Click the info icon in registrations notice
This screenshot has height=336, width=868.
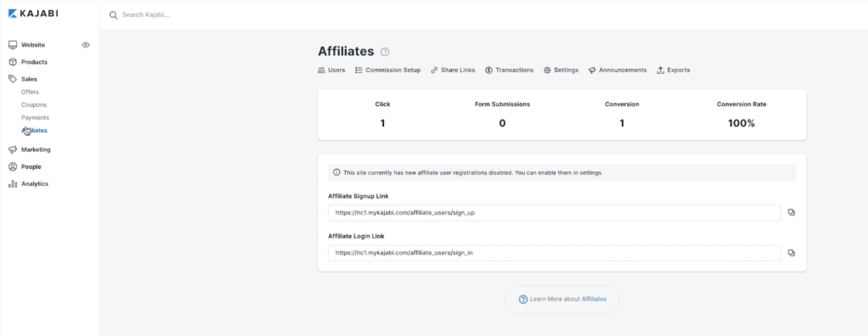coord(336,172)
